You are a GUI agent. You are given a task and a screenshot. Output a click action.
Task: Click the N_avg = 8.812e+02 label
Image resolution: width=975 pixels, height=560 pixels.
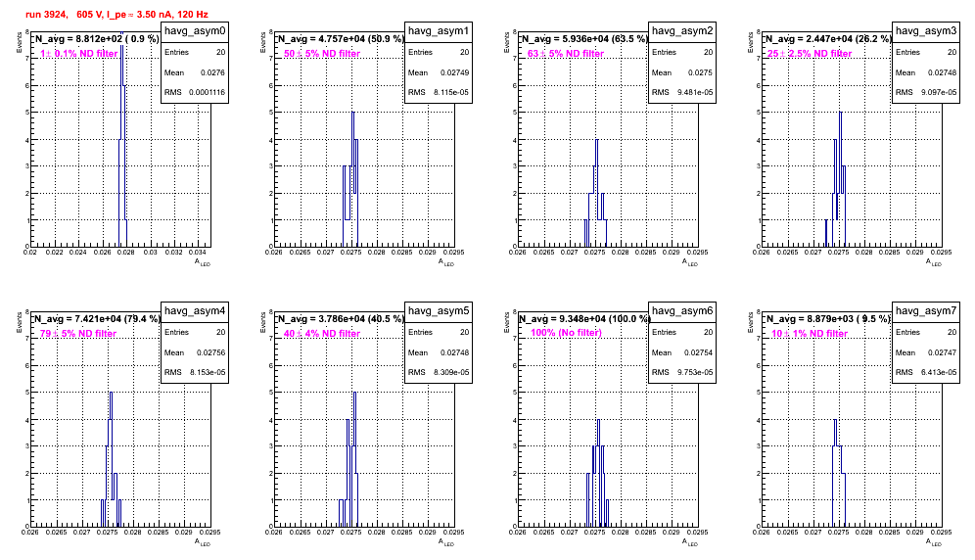click(96, 38)
